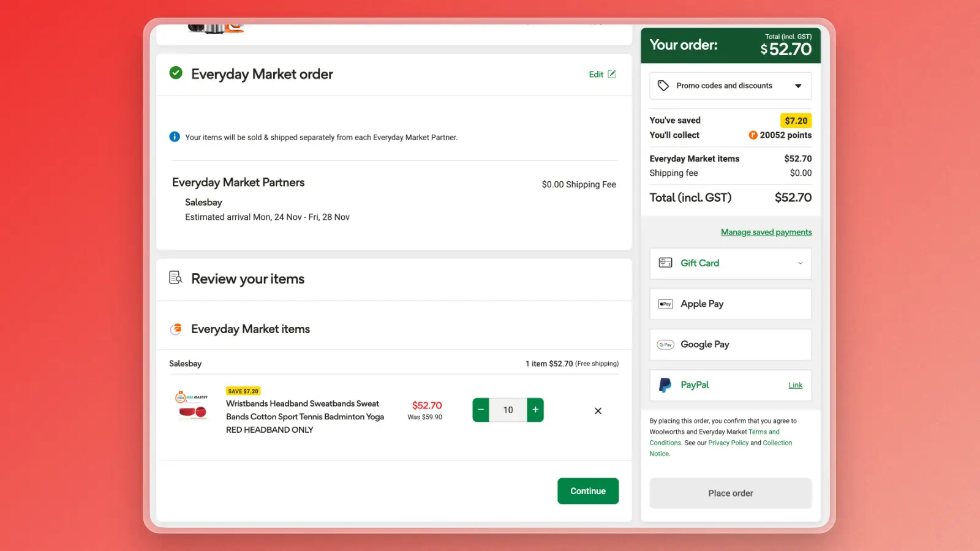Screen dimensions: 980x551
Task: Click the Google Pay logo icon
Action: (666, 345)
